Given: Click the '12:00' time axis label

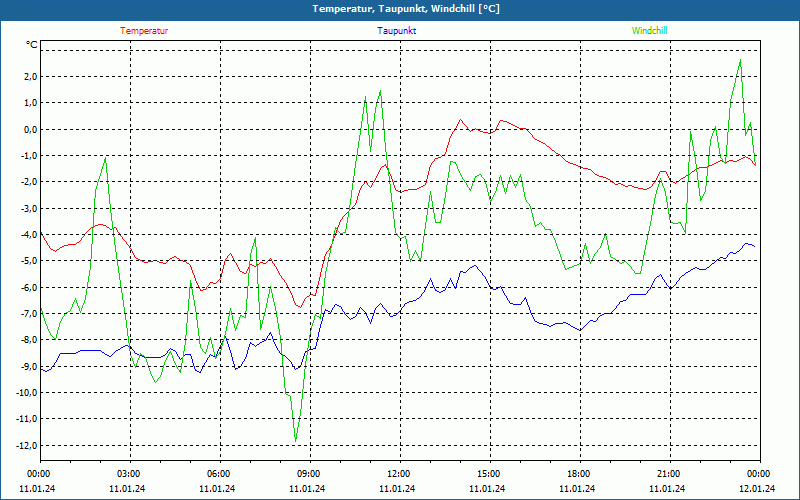Looking at the screenshot, I should (400, 474).
